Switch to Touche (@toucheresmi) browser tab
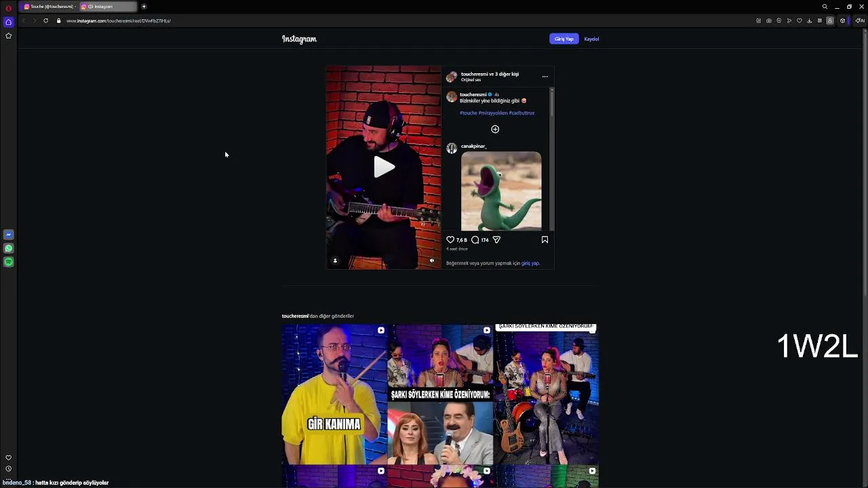 pyautogui.click(x=49, y=7)
